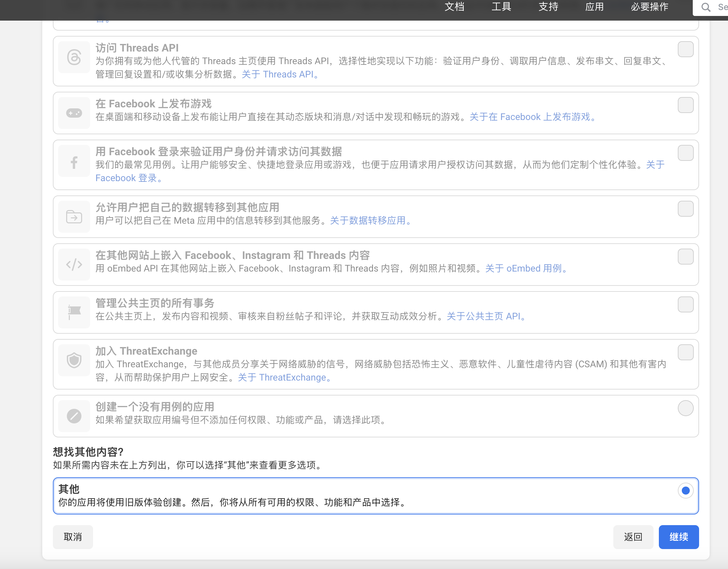Click the Facebook login 'f' icon
Viewport: 728px width, 569px height.
[74, 162]
